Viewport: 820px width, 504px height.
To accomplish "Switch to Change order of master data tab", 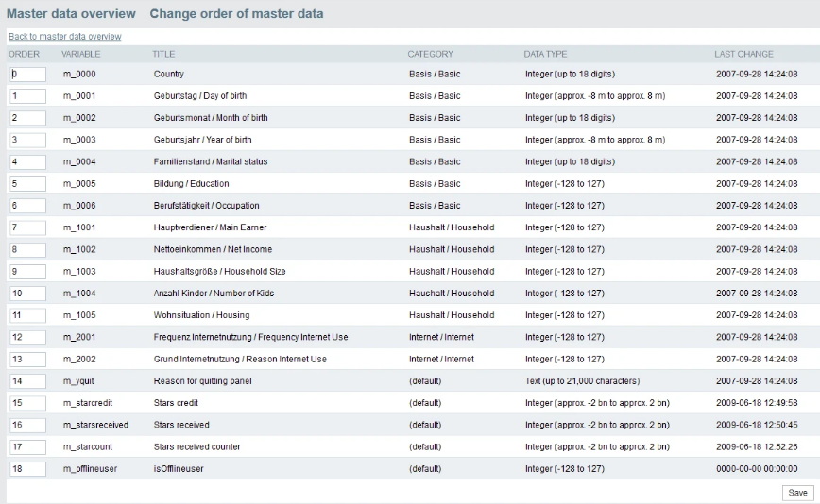I will [236, 13].
